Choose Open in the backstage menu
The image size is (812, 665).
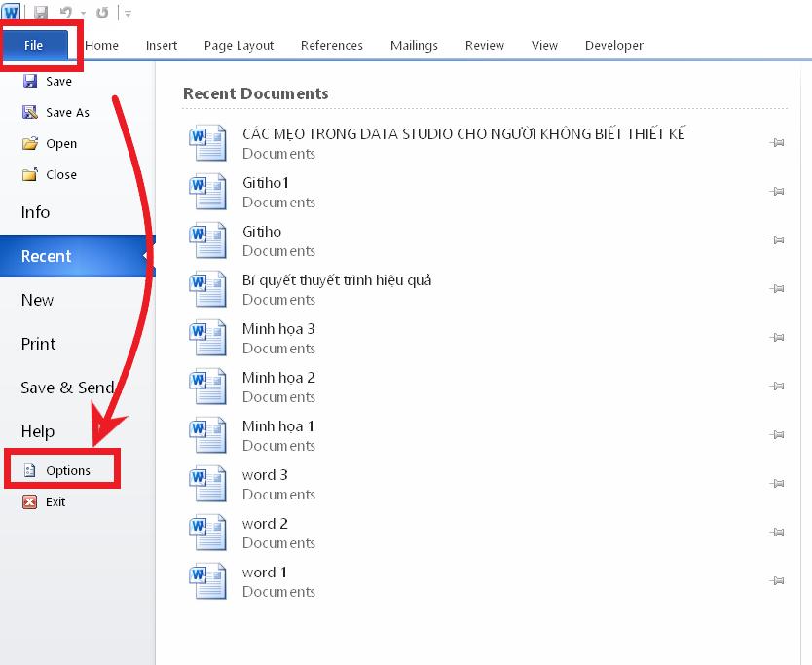(50, 143)
